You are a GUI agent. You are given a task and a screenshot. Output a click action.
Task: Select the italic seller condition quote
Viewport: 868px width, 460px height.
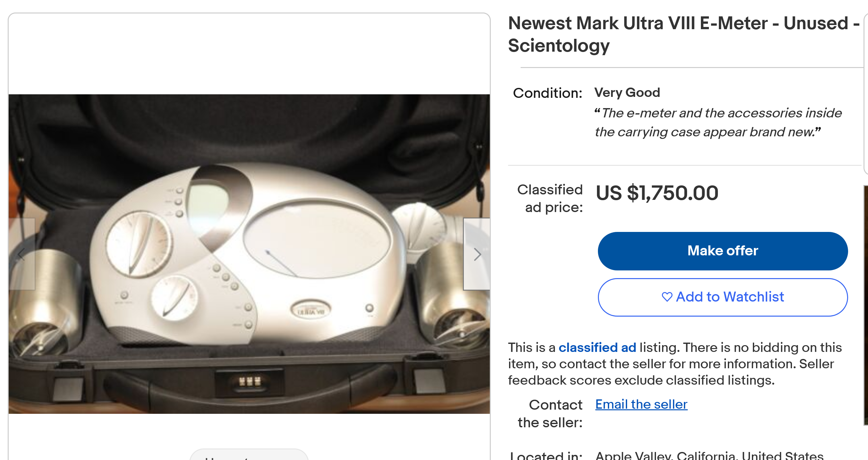[x=718, y=122]
